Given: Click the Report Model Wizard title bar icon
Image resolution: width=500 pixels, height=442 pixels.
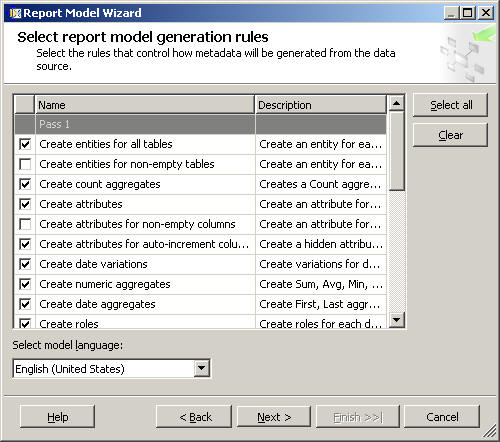Looking at the screenshot, I should 15,13.
